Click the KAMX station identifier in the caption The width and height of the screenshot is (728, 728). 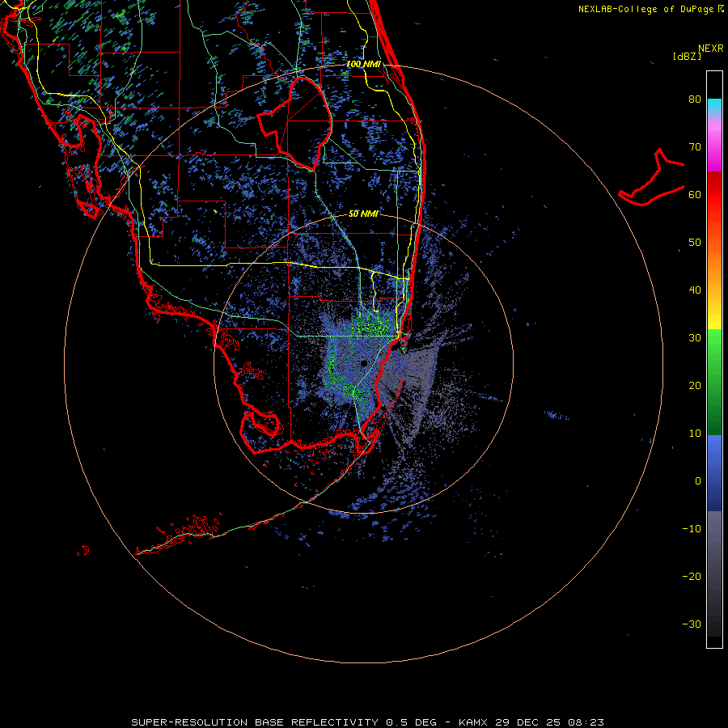tap(474, 722)
